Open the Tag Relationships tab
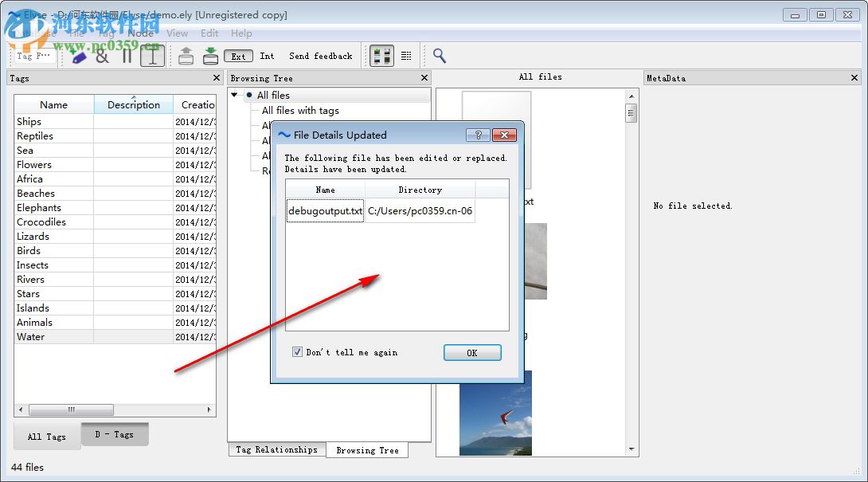This screenshot has width=868, height=482. tap(277, 449)
